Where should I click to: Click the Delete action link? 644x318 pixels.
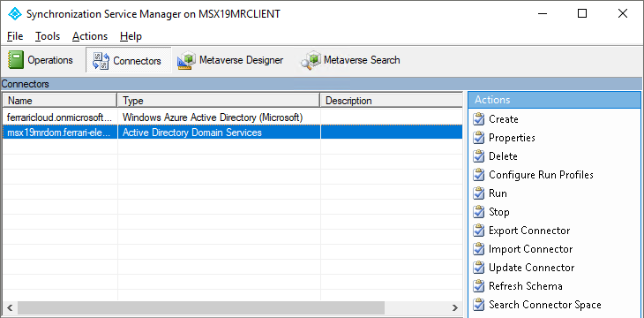[x=503, y=156]
